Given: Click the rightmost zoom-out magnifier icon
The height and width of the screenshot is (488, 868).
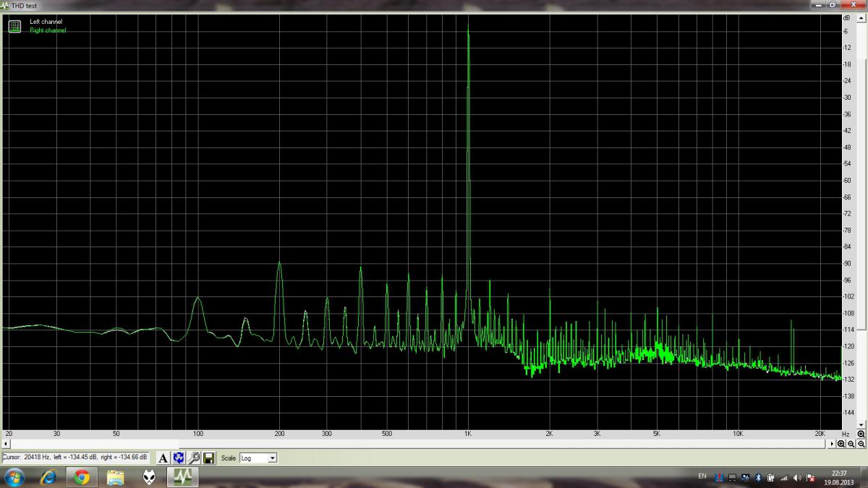Looking at the screenshot, I should [861, 445].
